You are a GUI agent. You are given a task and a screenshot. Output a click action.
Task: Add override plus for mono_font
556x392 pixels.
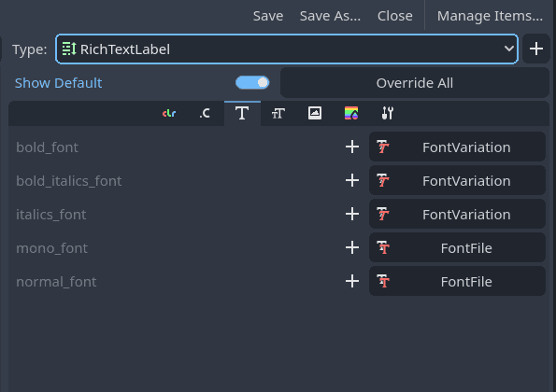coord(352,248)
